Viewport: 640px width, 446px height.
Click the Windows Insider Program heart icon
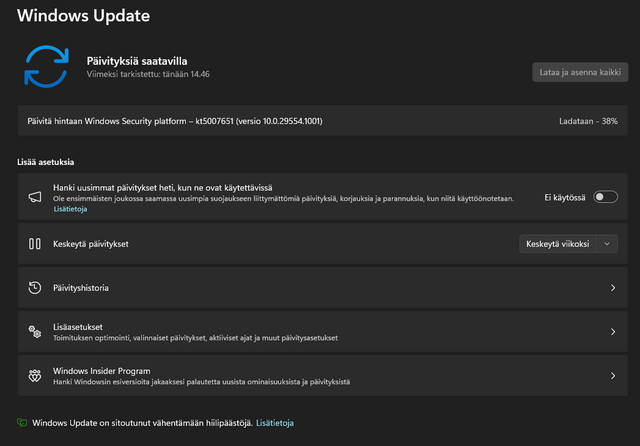pyautogui.click(x=34, y=376)
